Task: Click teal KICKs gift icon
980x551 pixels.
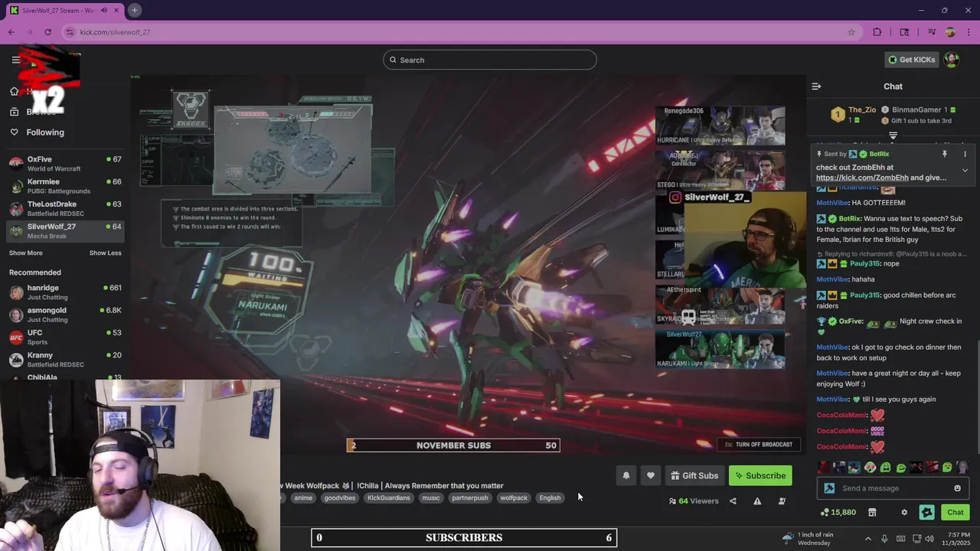Action: tap(926, 512)
